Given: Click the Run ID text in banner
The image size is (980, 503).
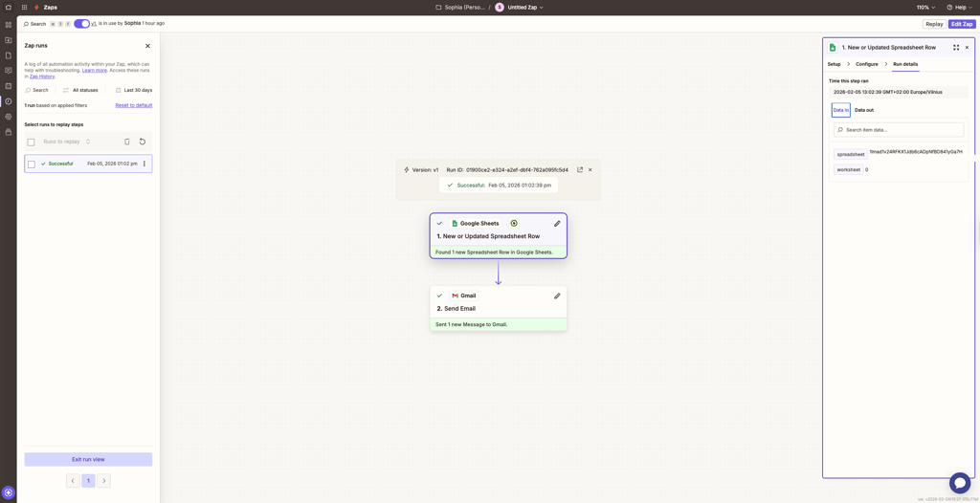Looking at the screenshot, I should click(507, 169).
